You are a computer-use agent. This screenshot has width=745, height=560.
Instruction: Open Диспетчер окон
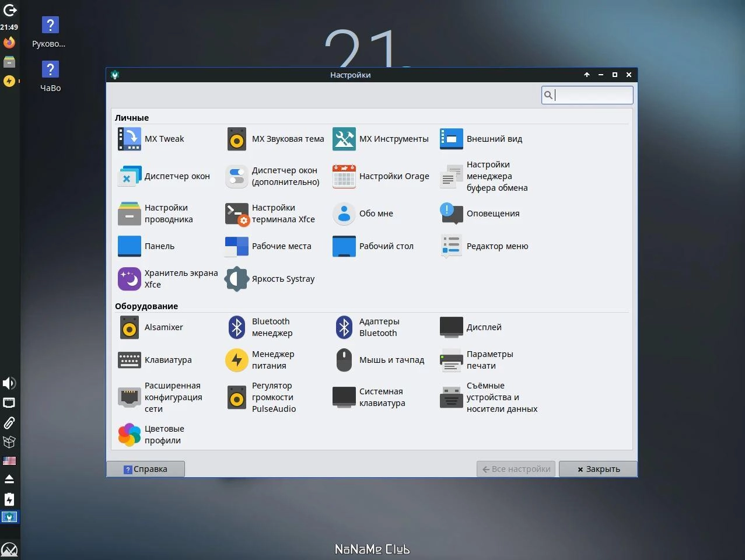coord(164,176)
